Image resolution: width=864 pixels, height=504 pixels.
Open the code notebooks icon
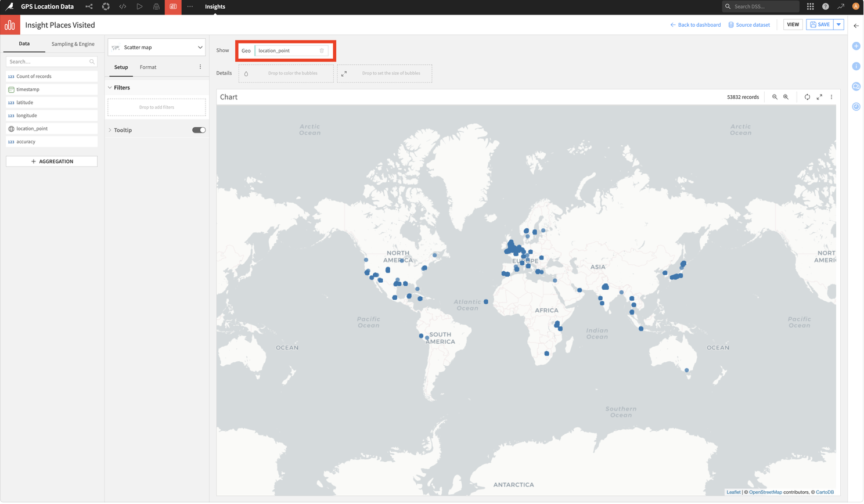click(123, 6)
